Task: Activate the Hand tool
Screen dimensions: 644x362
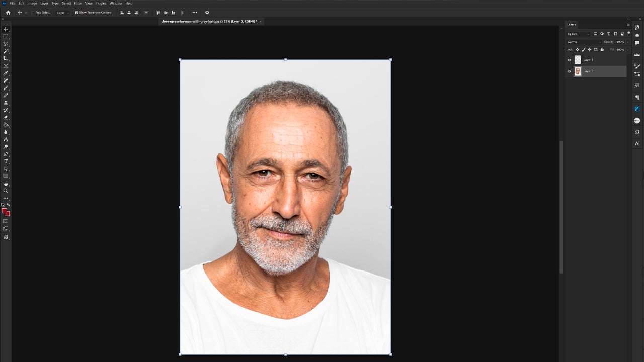Action: pos(6,184)
